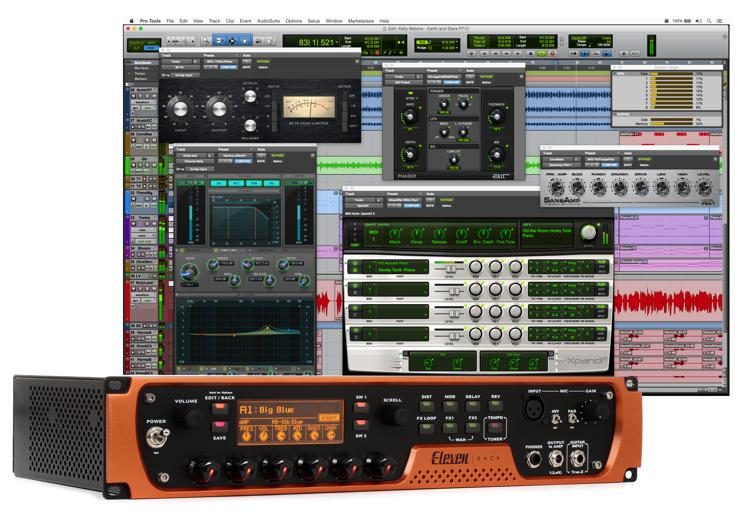Toggle the Safe button in BF-76 plugin
The height and width of the screenshot is (526, 750).
pyautogui.click(x=246, y=67)
